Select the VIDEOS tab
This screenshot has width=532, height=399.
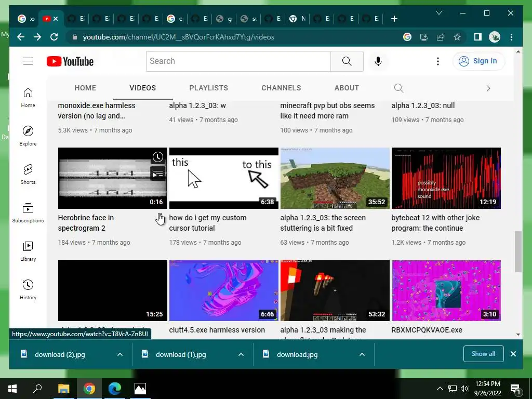click(143, 88)
